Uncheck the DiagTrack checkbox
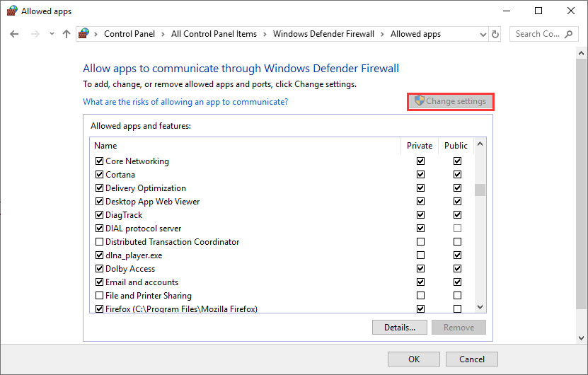The image size is (588, 375). coord(99,215)
